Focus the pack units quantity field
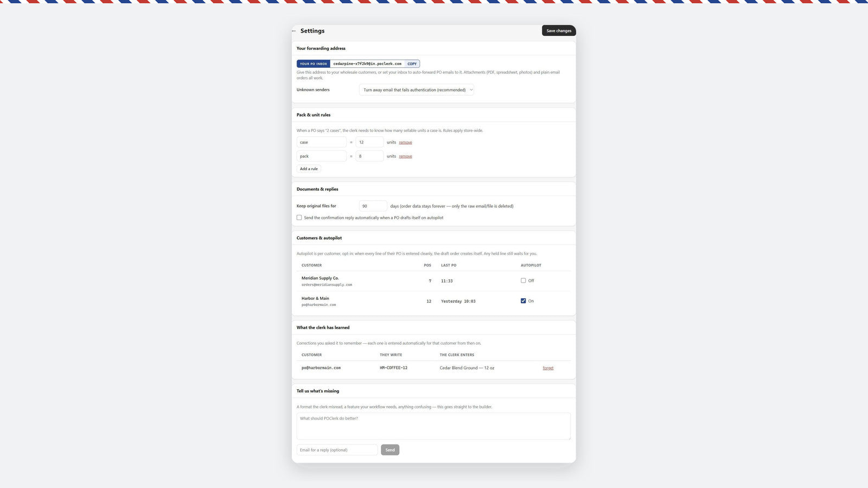 [369, 156]
